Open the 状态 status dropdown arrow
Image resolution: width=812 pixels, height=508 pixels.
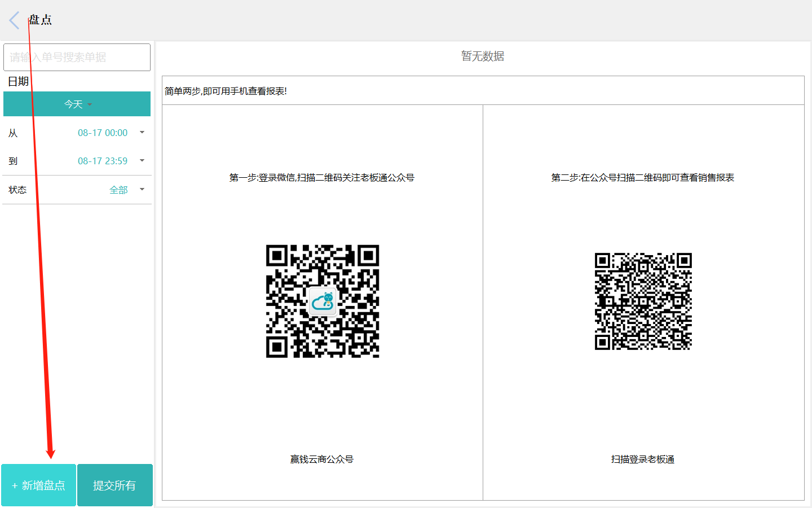[x=142, y=190]
